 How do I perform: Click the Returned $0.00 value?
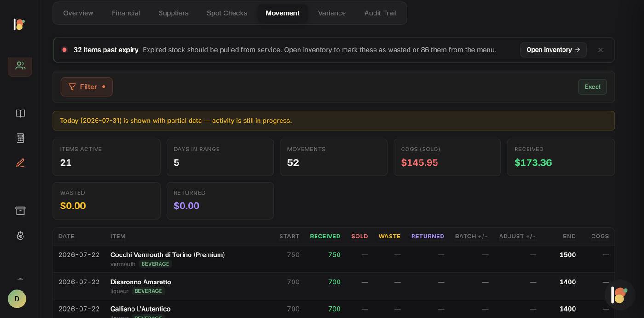point(186,206)
